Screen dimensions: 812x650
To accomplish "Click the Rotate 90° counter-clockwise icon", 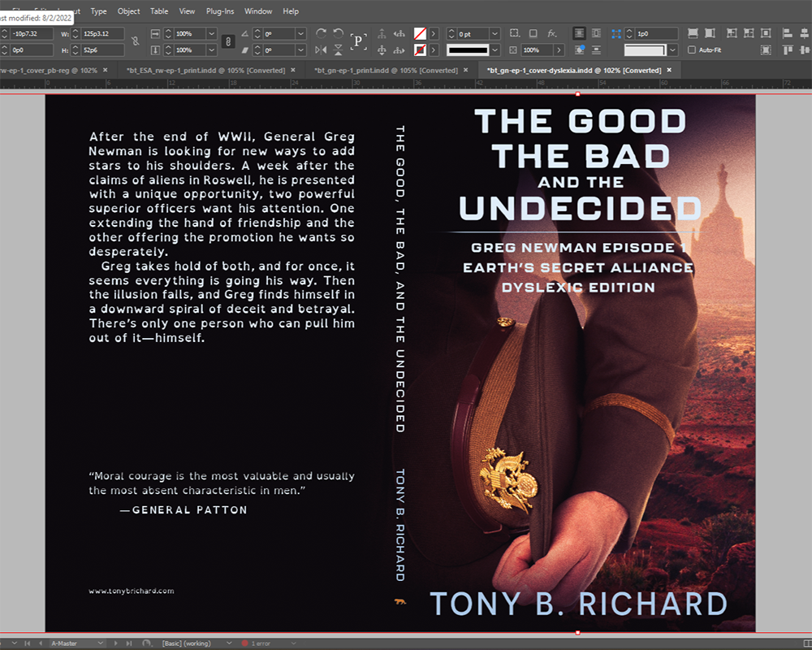I will (x=338, y=33).
